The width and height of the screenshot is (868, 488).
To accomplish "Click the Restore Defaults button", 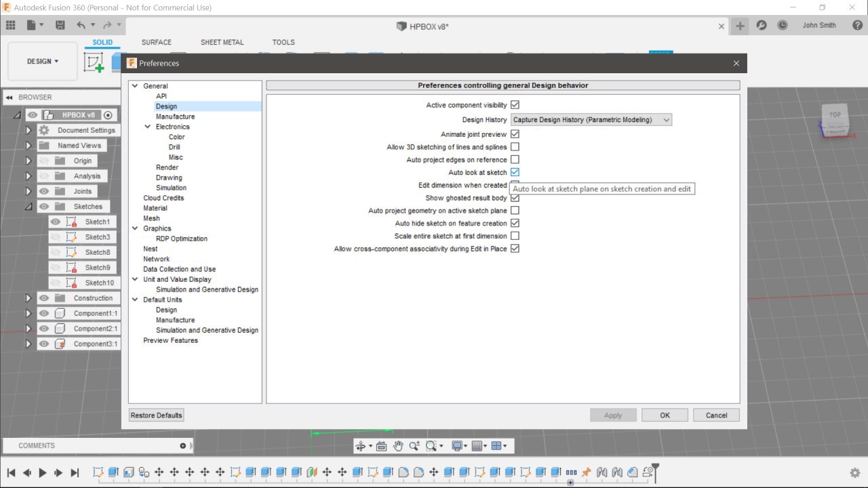I will (157, 415).
